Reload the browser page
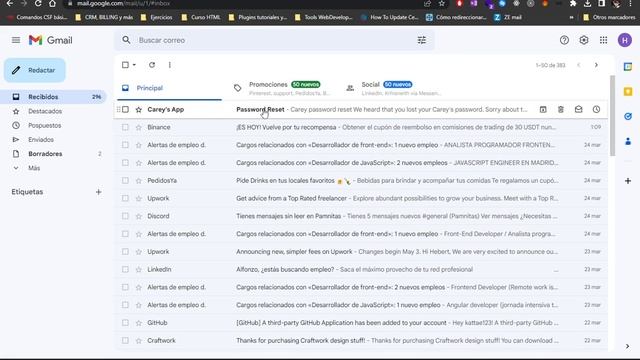Viewport: 640px width, 360px height. [x=38, y=3]
